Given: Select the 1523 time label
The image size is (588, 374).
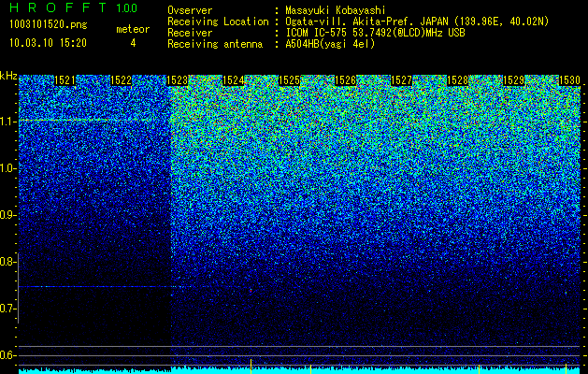Looking at the screenshot, I should (177, 80).
